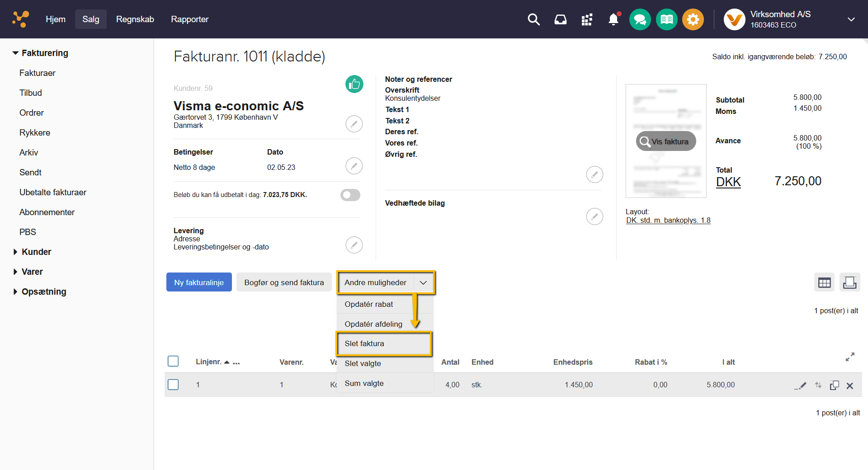Choose Opdatér afdeling from menu
Viewport: 868px width, 470px height.
click(385, 324)
